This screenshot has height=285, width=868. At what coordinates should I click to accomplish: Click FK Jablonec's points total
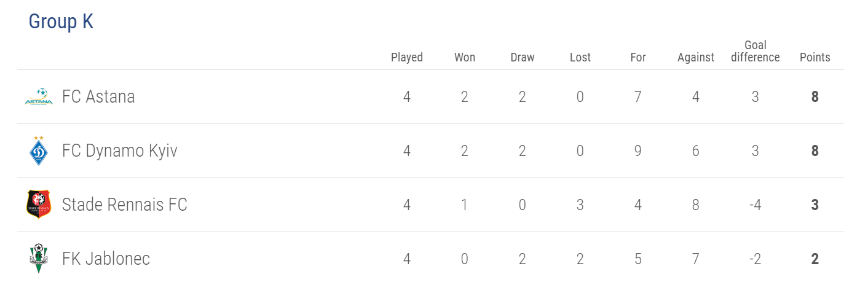pos(815,259)
